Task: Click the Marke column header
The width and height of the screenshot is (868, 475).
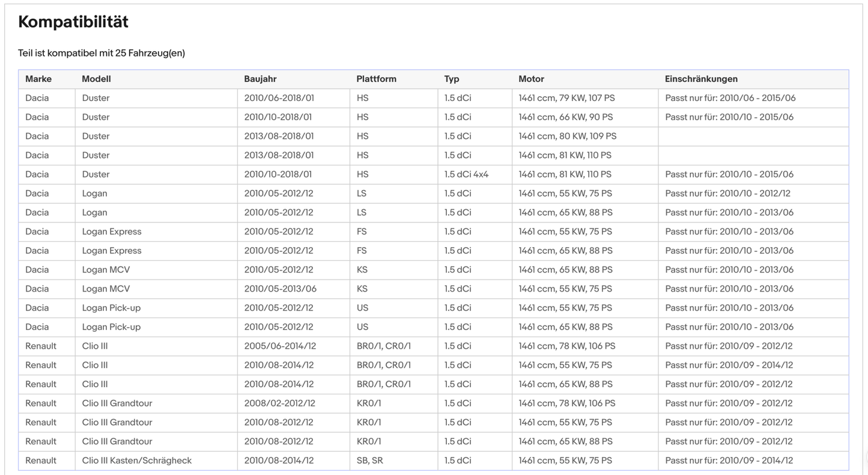Action: tap(38, 79)
